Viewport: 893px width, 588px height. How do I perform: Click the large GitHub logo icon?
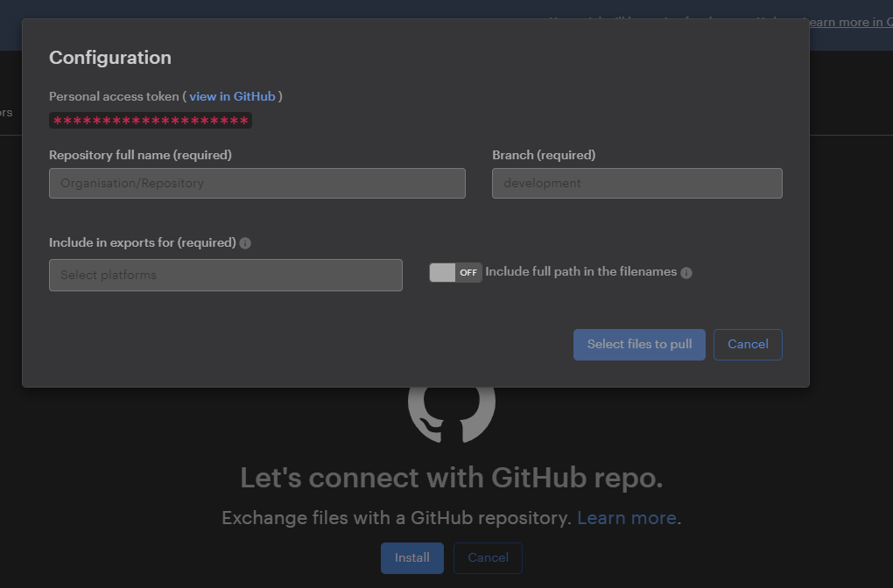452,409
